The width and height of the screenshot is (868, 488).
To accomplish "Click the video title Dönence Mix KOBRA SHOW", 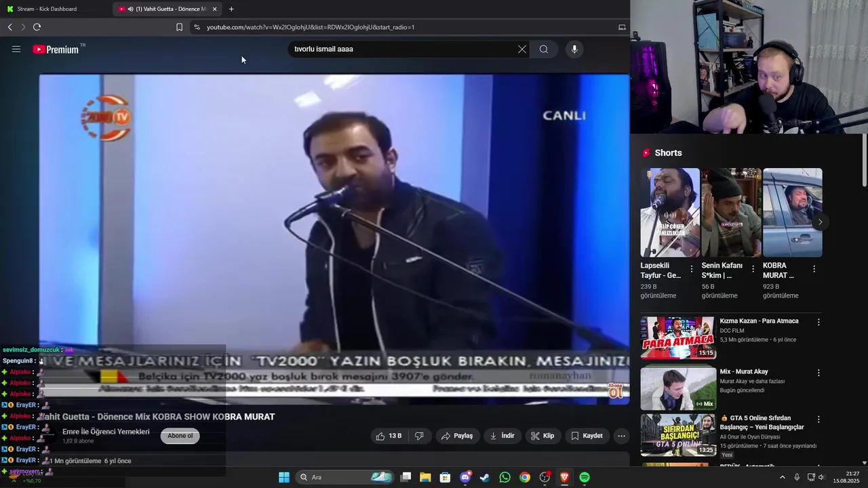I will [157, 417].
